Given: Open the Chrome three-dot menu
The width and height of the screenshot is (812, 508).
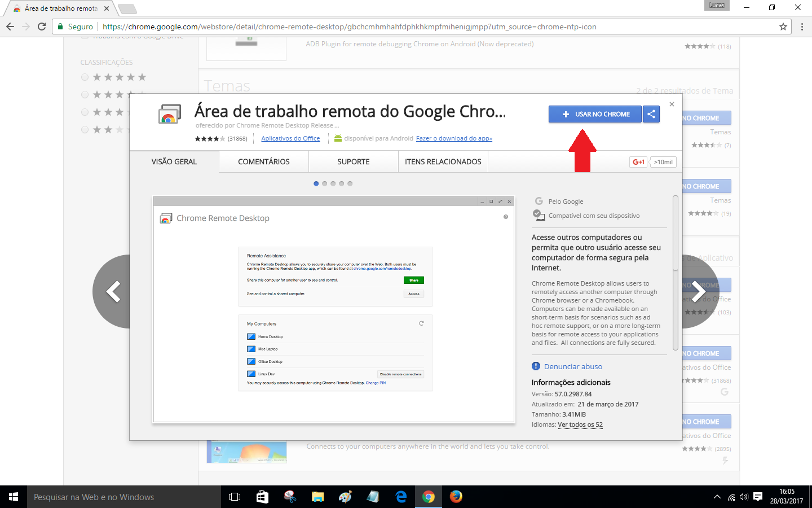Looking at the screenshot, I should click(802, 27).
